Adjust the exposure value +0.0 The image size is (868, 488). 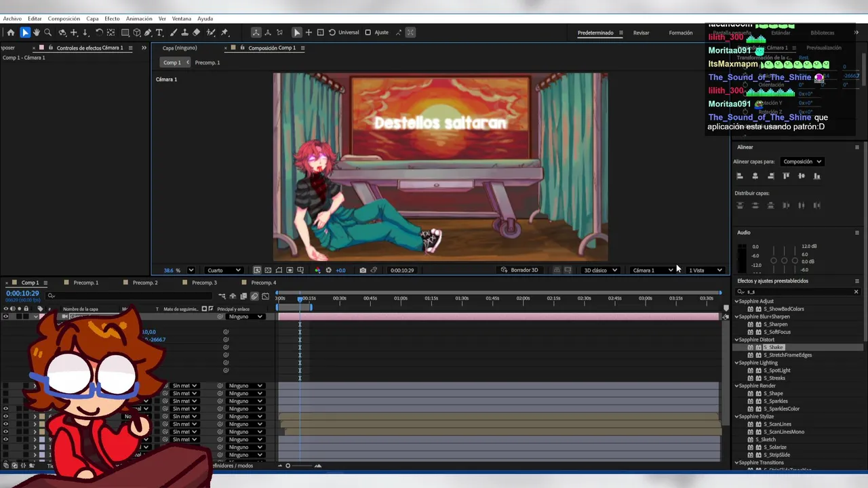[x=340, y=270]
